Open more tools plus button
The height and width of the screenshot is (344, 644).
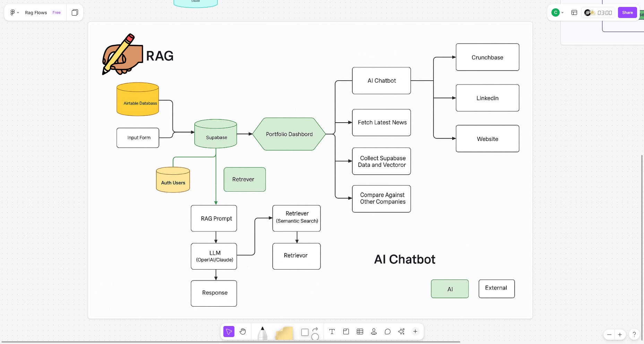pos(415,332)
